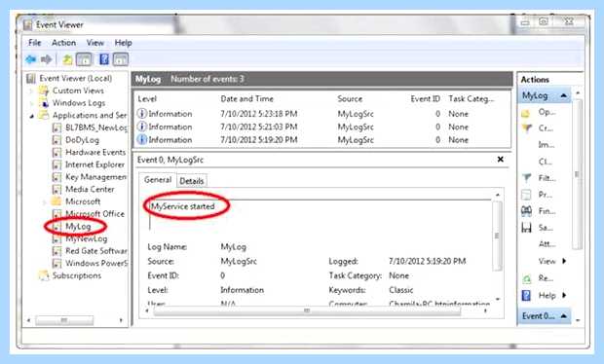Expand the Custom Views tree node

pos(31,91)
